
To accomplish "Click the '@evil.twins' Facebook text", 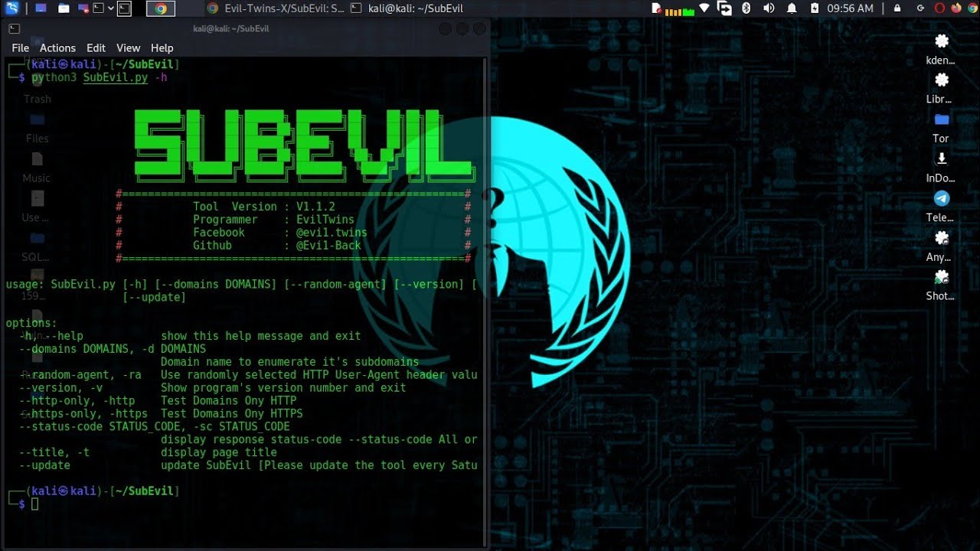I will point(332,233).
